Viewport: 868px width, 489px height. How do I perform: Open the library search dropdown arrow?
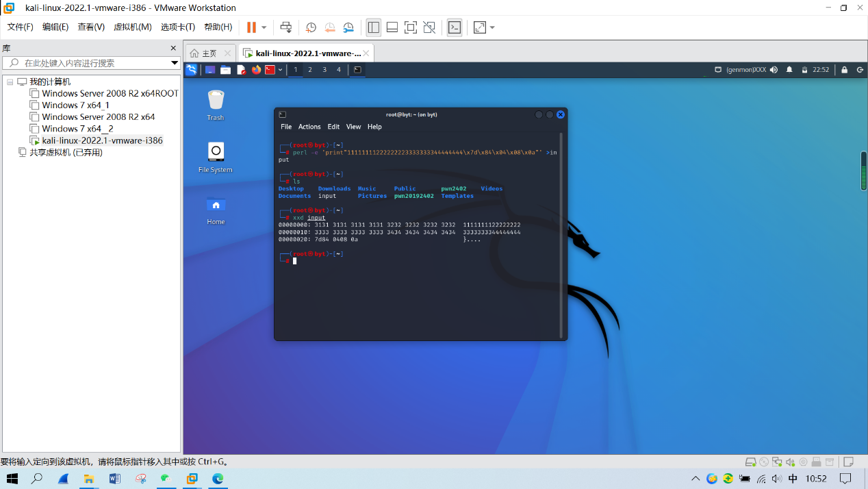coord(175,62)
